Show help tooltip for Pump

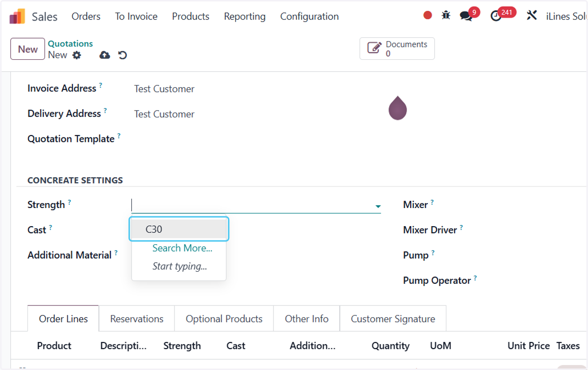[x=433, y=253]
